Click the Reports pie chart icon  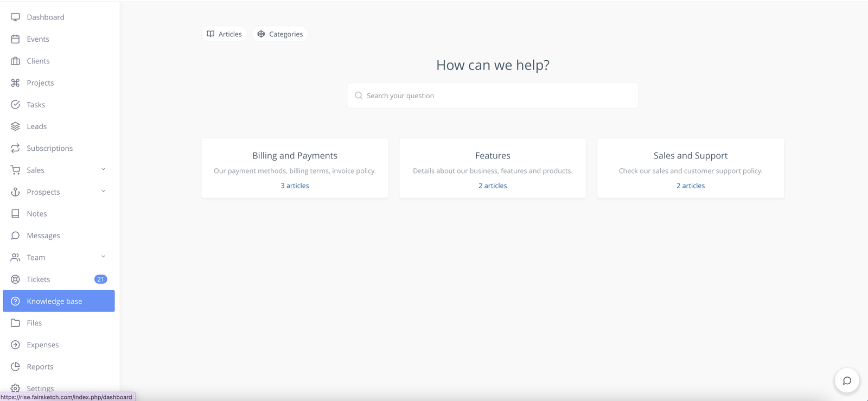click(x=15, y=367)
